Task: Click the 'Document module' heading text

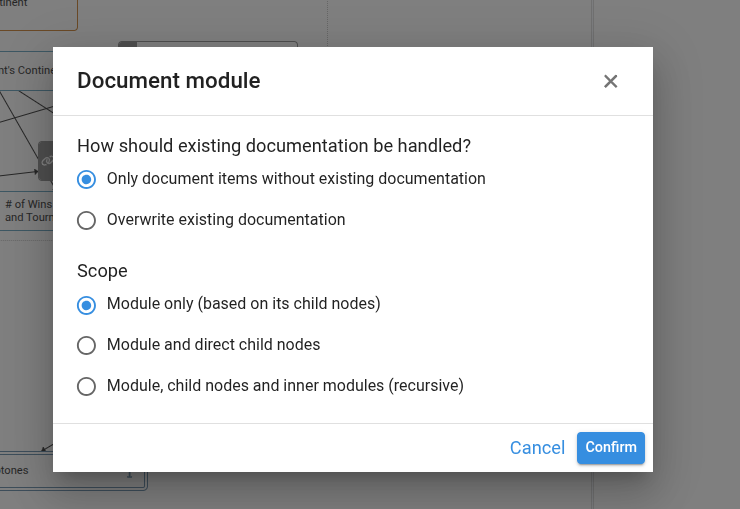Action: click(168, 81)
